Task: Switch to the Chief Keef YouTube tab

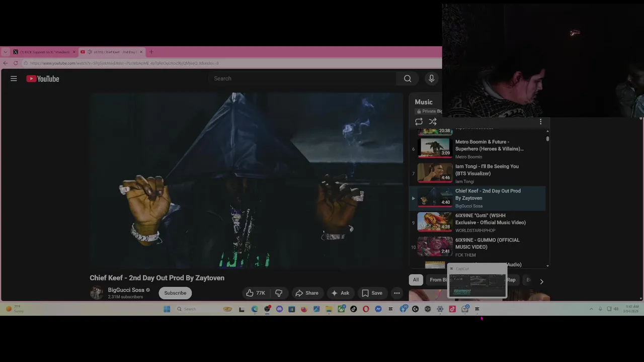Action: tap(112, 52)
